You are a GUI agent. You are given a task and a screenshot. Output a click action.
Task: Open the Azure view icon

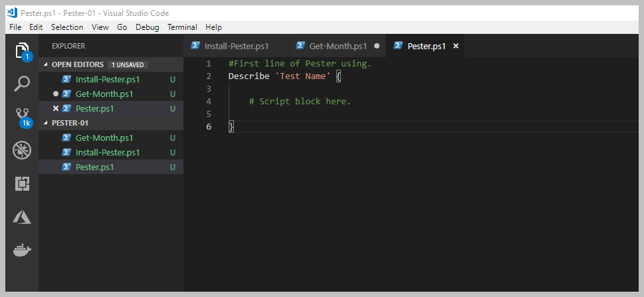(x=22, y=217)
